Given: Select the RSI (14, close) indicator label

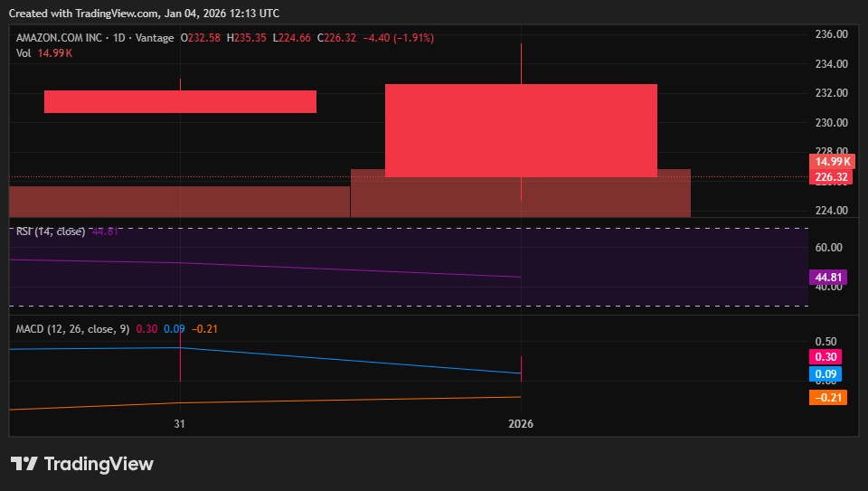Looking at the screenshot, I should 51,231.
